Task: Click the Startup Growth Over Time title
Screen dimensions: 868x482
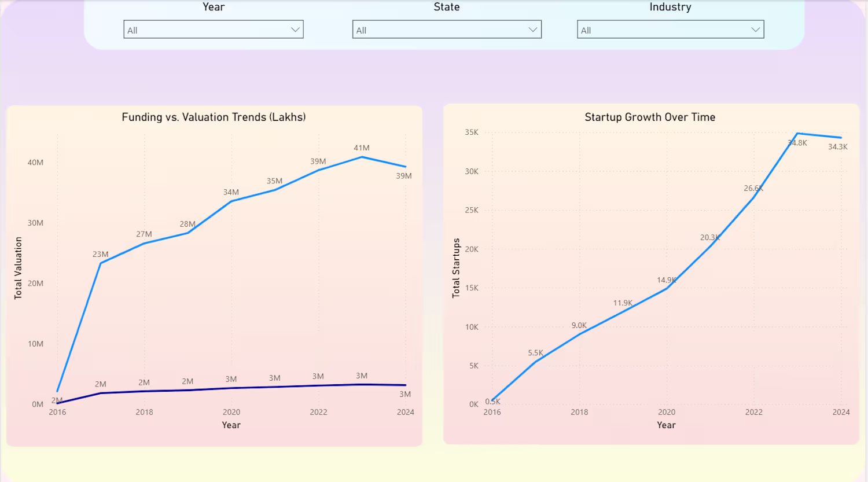Action: coord(650,117)
